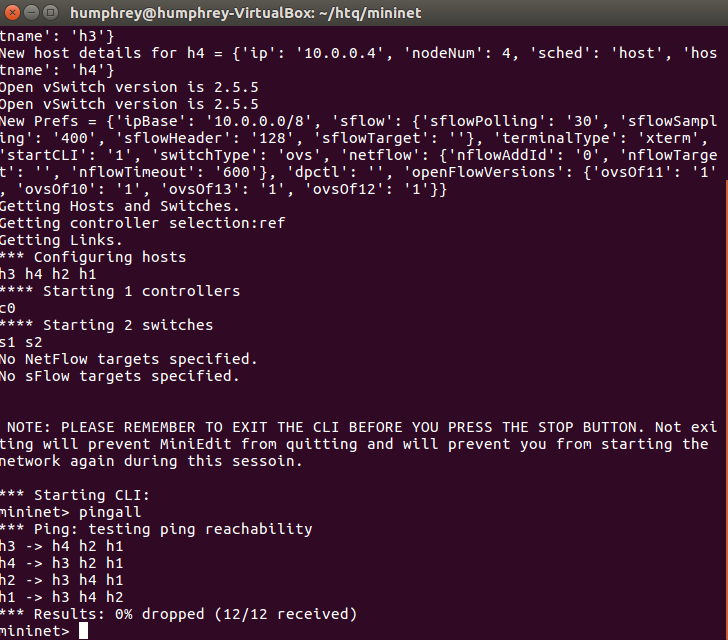Image resolution: width=728 pixels, height=640 pixels.
Task: Click the 'No NetFlow targets specified.' line
Action: click(128, 359)
